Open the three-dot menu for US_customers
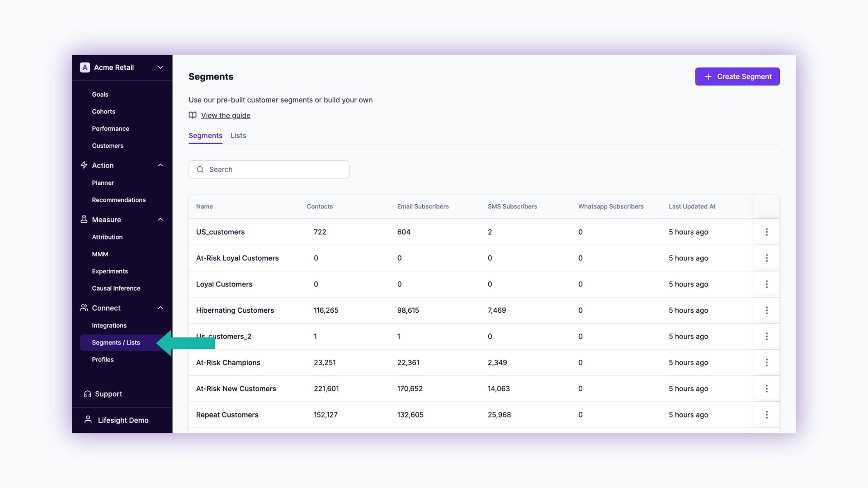This screenshot has height=488, width=868. pyautogui.click(x=767, y=232)
